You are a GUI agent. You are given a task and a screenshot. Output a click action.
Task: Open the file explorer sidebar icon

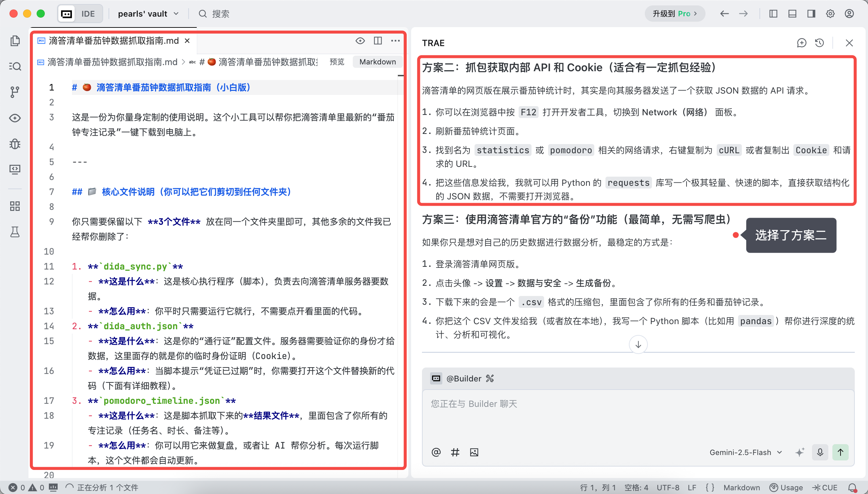[x=15, y=41]
